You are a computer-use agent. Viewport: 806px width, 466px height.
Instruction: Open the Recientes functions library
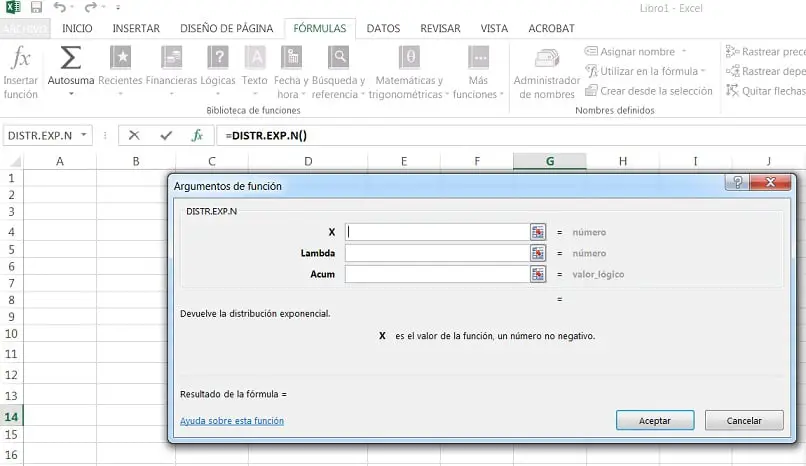[x=120, y=71]
